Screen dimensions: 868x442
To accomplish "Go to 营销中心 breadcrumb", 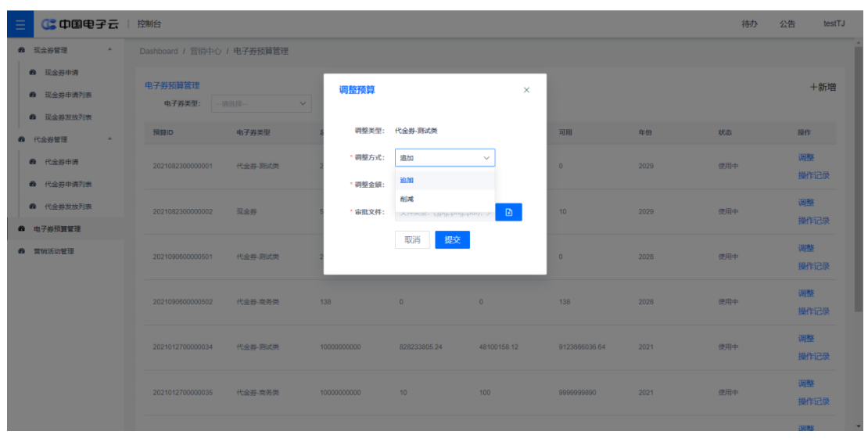I will coord(206,51).
